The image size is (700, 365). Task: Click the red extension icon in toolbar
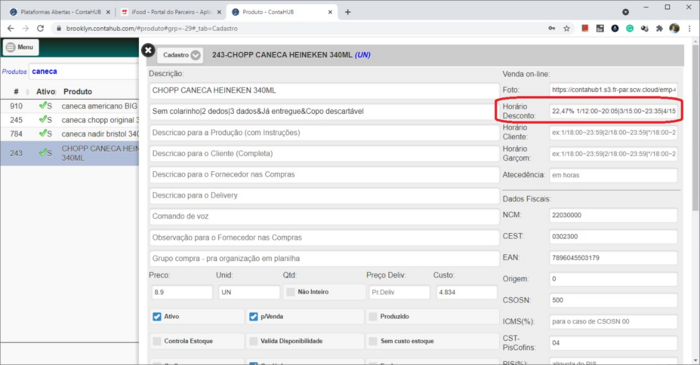tap(585, 28)
